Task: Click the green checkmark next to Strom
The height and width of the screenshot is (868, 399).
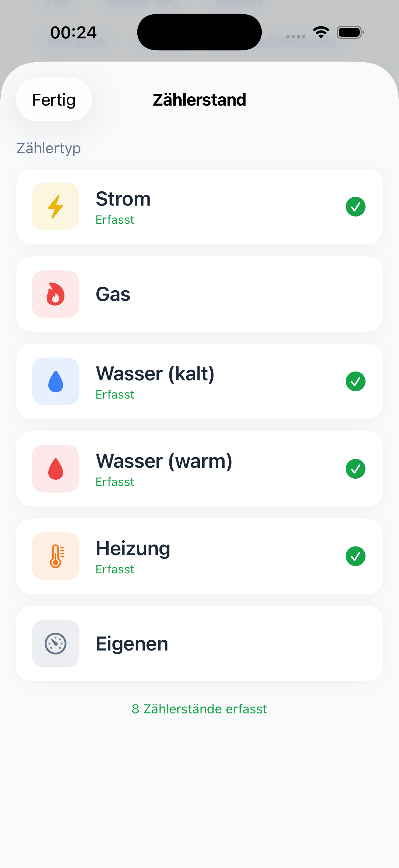Action: [355, 207]
